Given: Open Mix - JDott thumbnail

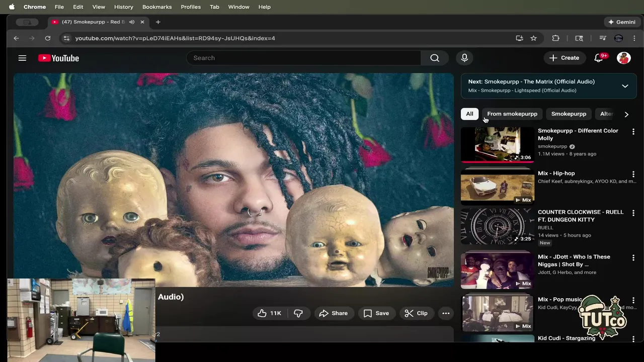Looking at the screenshot, I should click(498, 271).
